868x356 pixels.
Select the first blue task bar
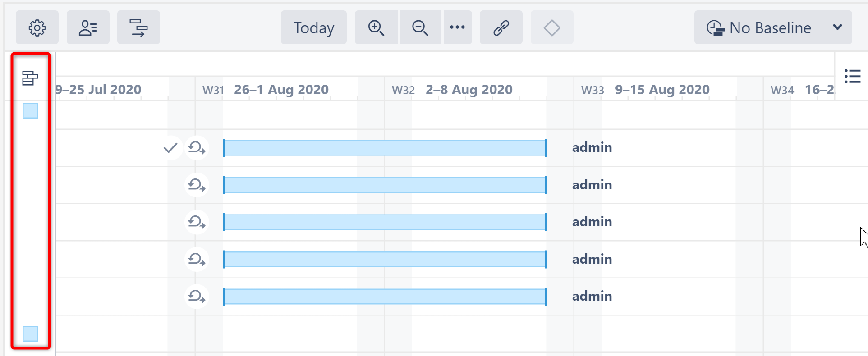(x=385, y=147)
